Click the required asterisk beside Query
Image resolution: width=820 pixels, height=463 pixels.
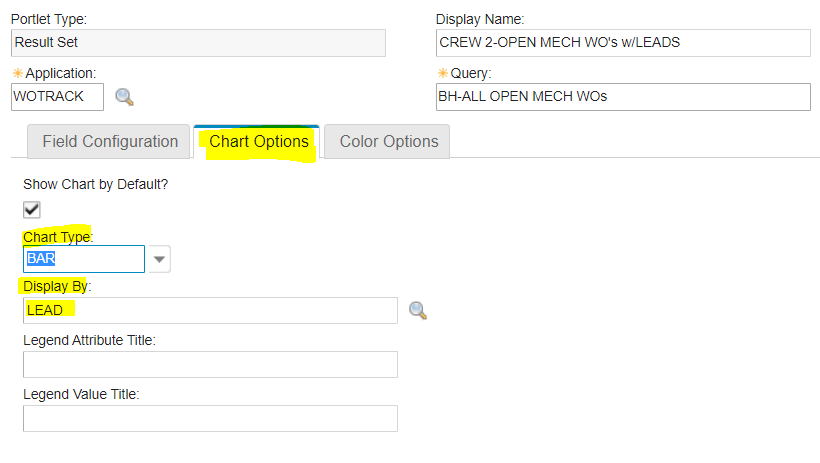pos(442,74)
